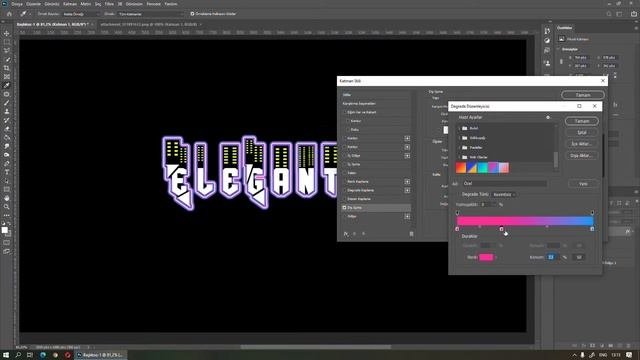The image size is (640, 360).
Task: Select the orange-red gradient preset swatch
Action: click(461, 168)
